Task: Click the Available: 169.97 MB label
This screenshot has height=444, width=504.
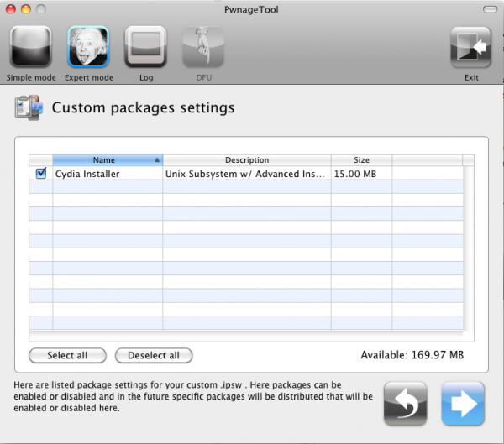Action: (x=412, y=355)
